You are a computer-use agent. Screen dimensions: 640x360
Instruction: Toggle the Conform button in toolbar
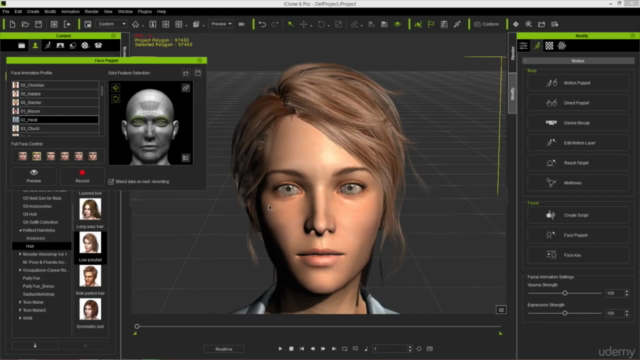[487, 24]
